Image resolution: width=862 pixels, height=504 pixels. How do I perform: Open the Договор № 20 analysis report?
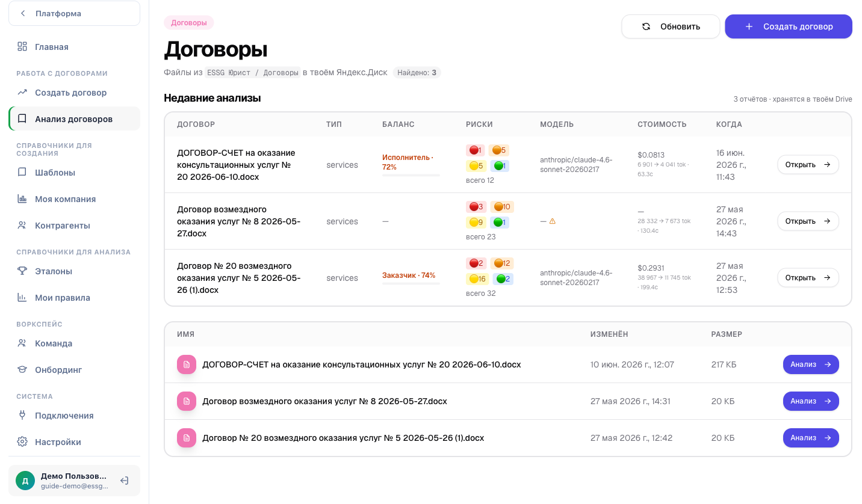point(808,278)
